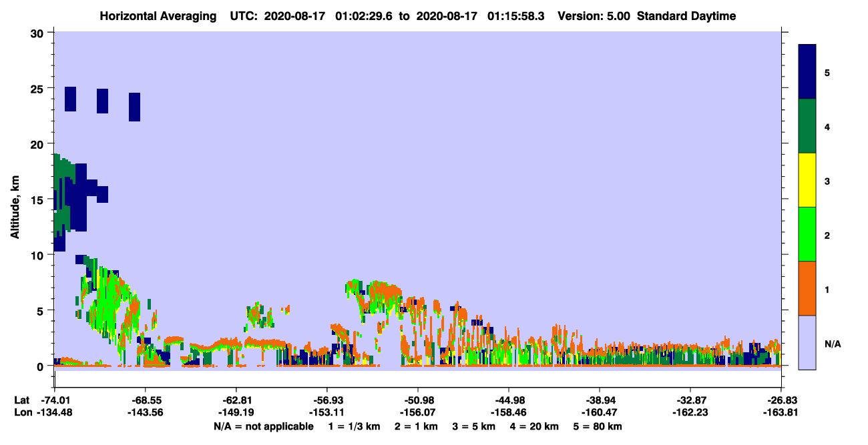The height and width of the screenshot is (445, 868).
Task: Click the longitude label -153.11
Action: [x=327, y=412]
